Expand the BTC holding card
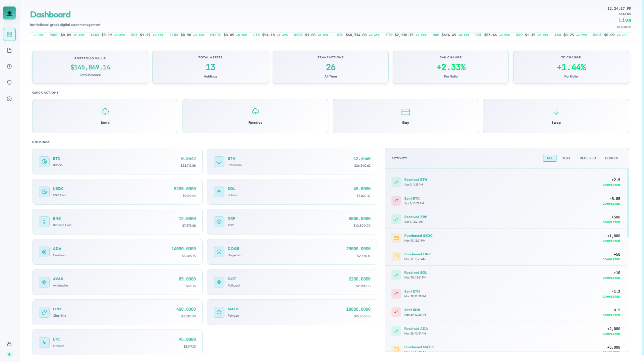Screen dimensions: 644x362 pos(117,161)
